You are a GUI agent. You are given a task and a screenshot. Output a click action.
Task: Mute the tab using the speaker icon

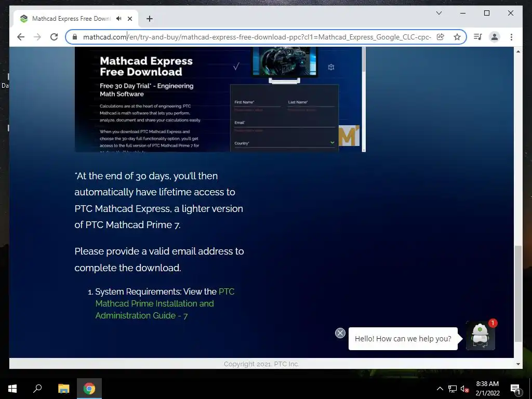coord(119,19)
